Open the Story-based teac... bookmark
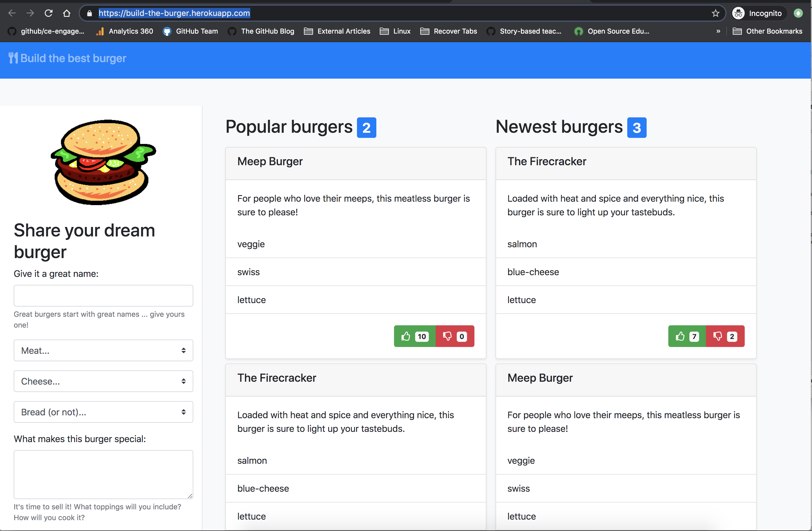The width and height of the screenshot is (812, 531). point(524,31)
